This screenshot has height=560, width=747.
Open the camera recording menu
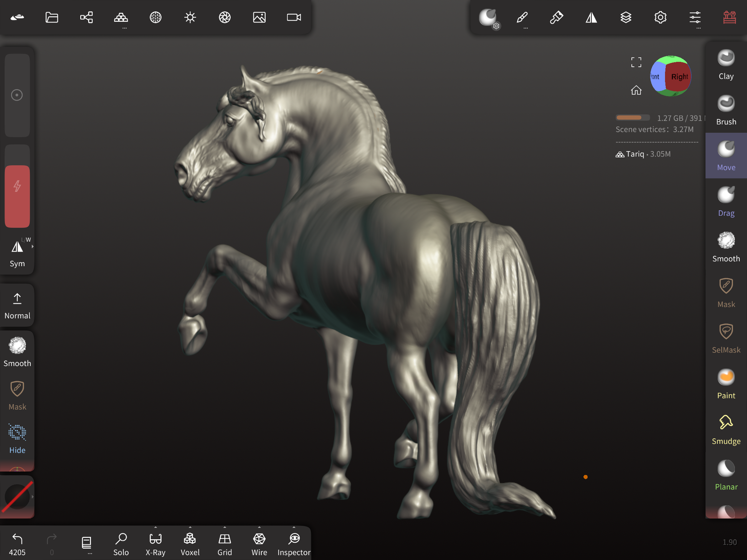pos(294,17)
